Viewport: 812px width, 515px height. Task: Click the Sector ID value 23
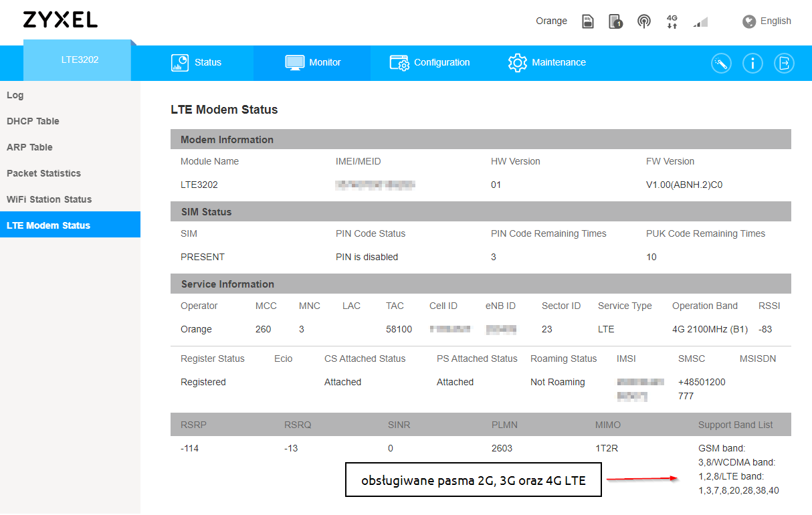click(x=547, y=329)
